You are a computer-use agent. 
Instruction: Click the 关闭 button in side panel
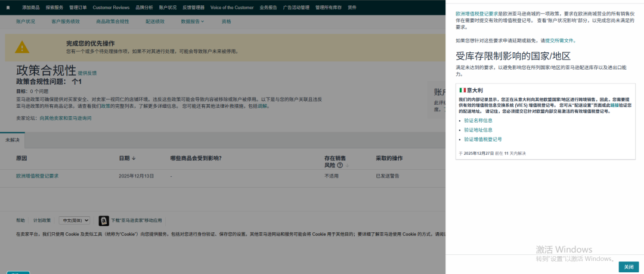tap(628, 267)
